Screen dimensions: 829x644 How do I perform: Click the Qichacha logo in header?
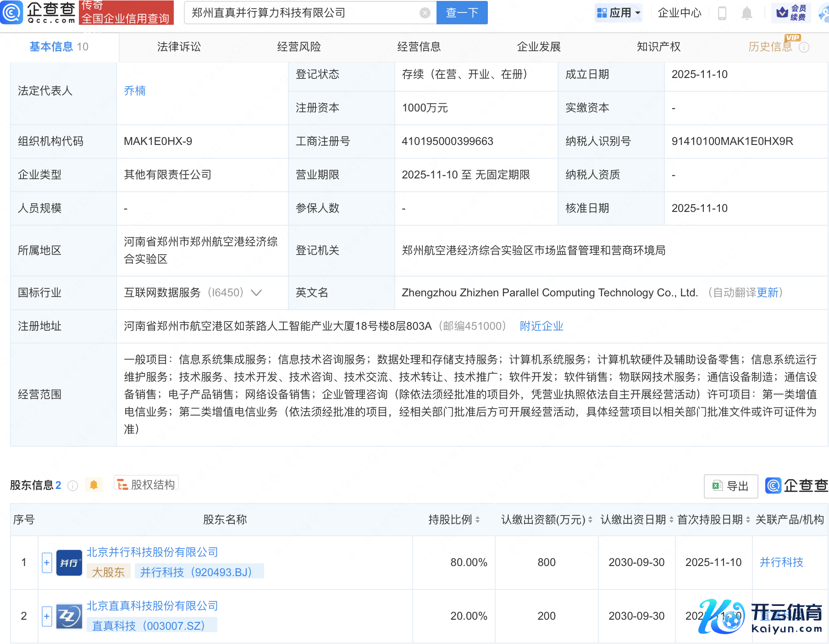[x=38, y=12]
